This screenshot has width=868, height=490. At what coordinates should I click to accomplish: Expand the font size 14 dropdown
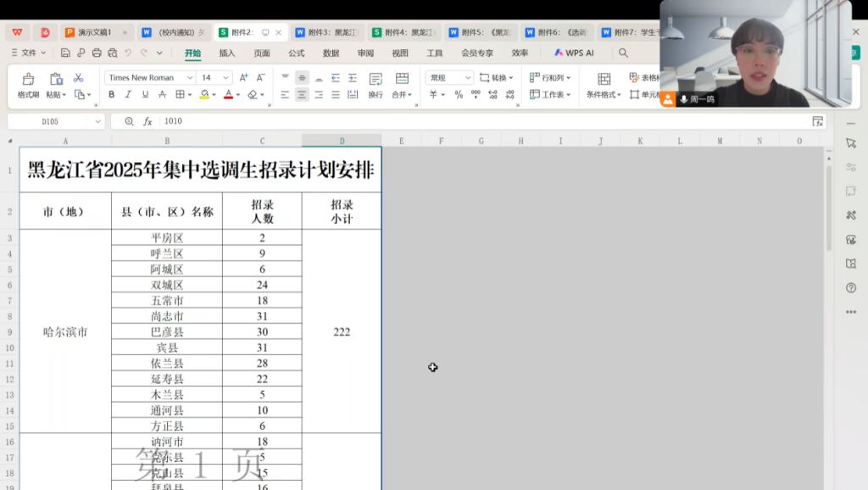(x=226, y=77)
